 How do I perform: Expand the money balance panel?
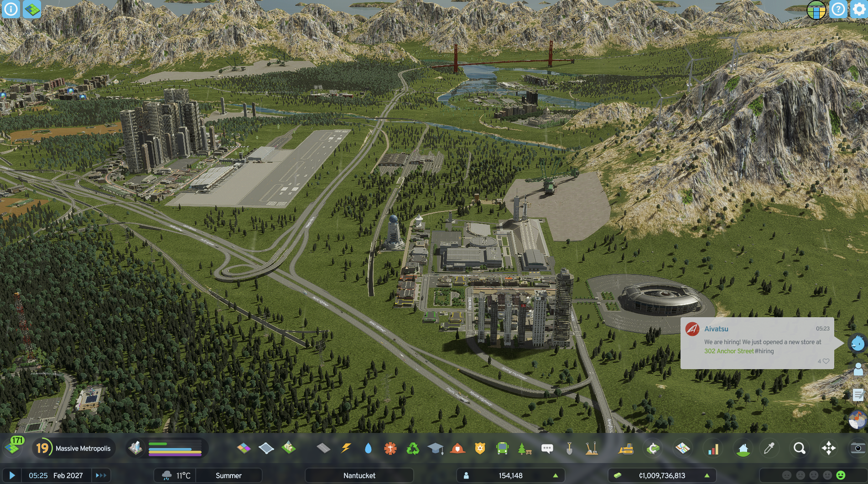tap(662, 475)
